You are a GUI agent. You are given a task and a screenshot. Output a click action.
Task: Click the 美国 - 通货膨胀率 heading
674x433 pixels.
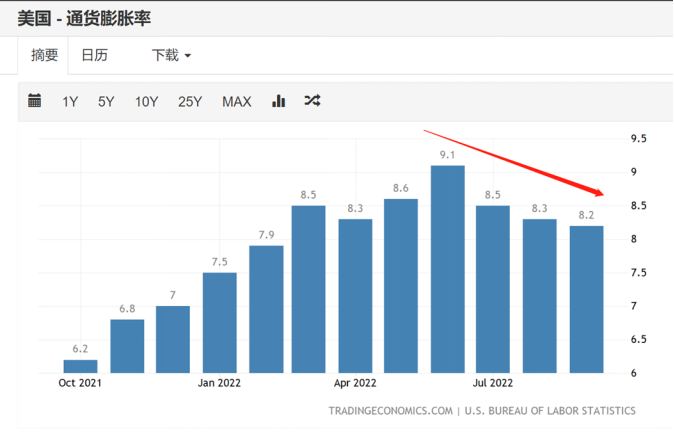(84, 18)
